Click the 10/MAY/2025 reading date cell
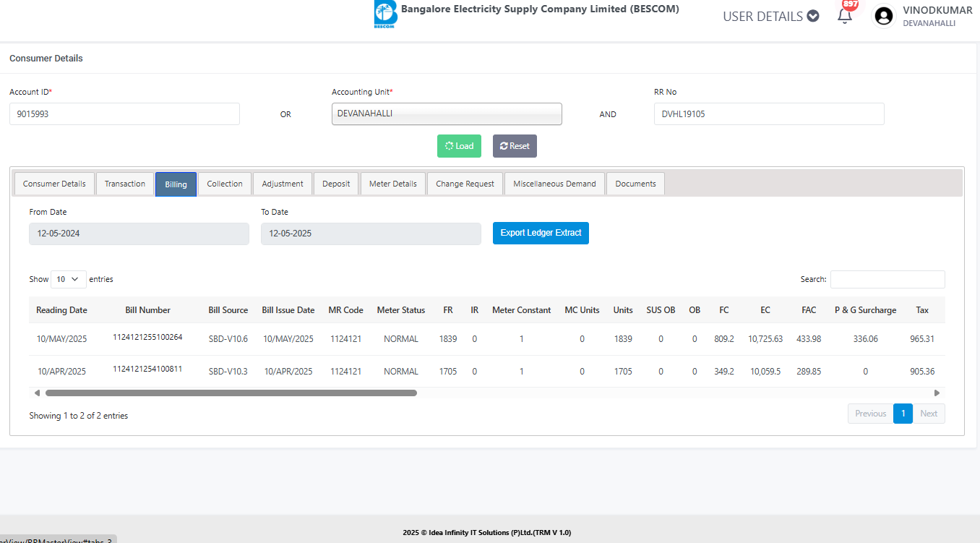Screen dimensions: 980x543 61,339
